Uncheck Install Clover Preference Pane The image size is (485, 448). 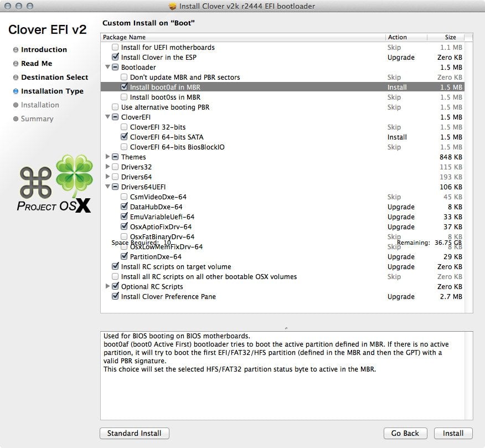[x=115, y=296]
